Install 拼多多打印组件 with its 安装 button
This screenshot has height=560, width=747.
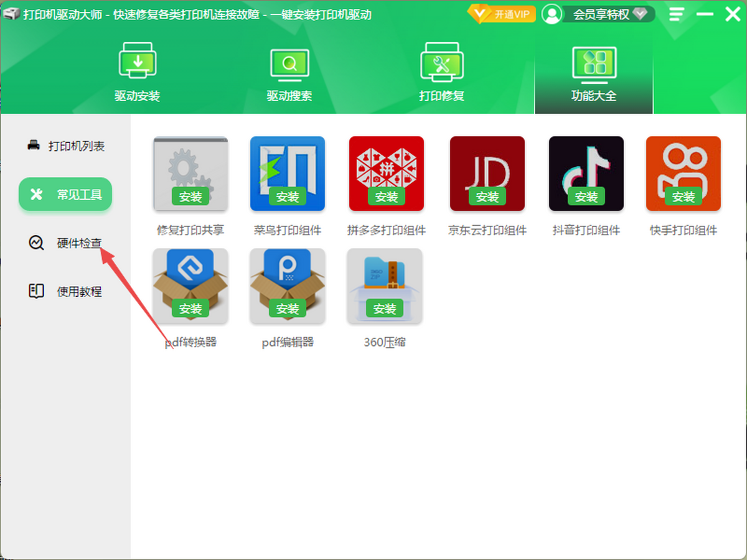(x=386, y=197)
